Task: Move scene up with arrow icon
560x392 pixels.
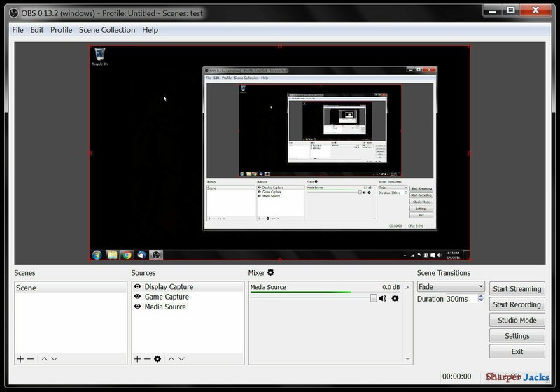Action: pos(44,359)
